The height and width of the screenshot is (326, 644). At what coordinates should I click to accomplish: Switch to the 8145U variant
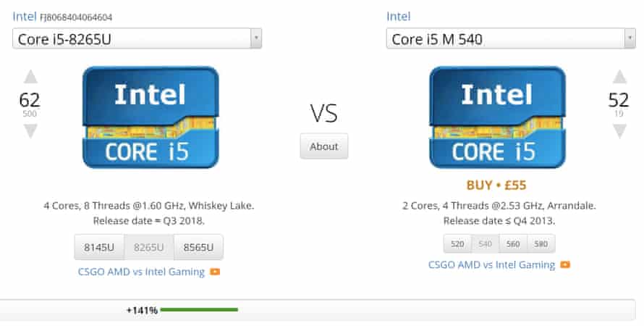pos(99,248)
